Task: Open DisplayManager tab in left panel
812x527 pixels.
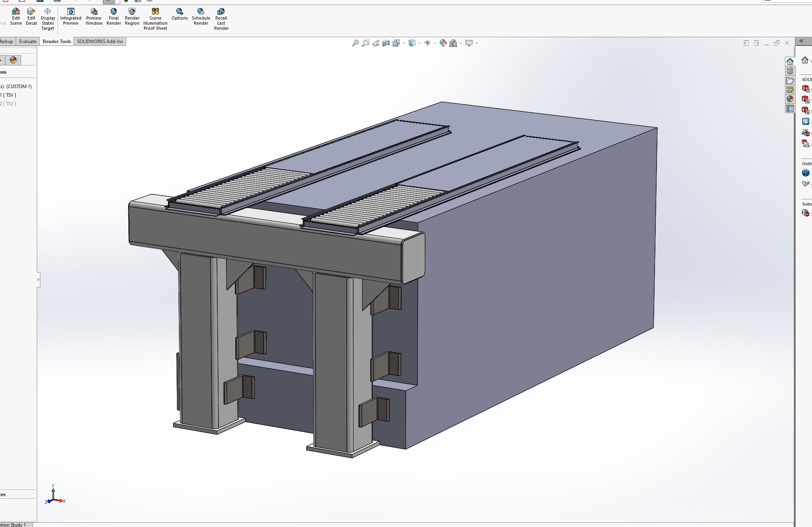Action: click(14, 60)
